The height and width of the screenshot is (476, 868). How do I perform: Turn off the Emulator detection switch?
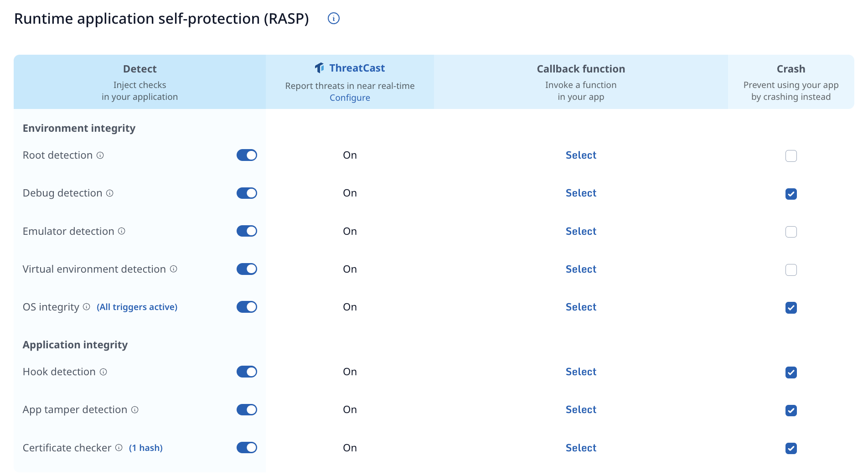(x=247, y=231)
